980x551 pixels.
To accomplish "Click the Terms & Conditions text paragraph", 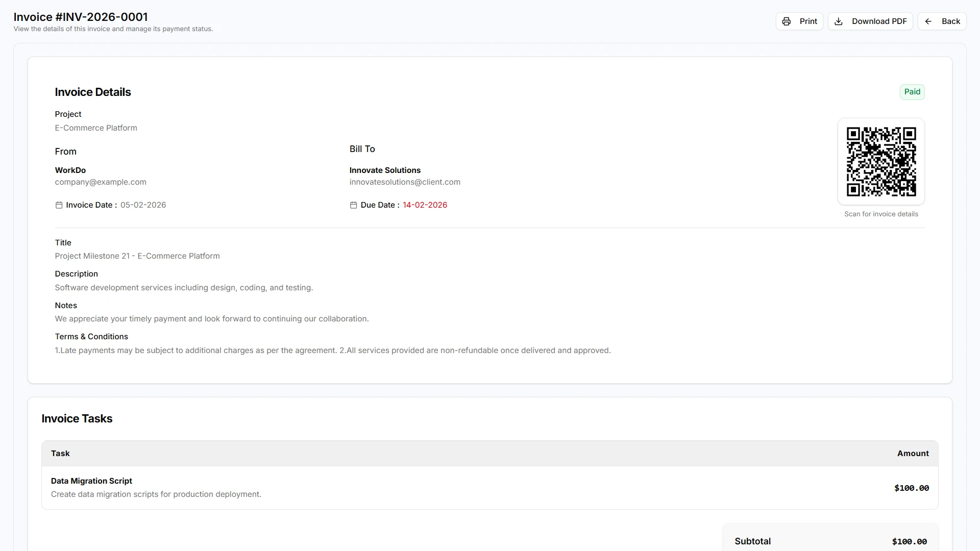I will click(x=333, y=350).
